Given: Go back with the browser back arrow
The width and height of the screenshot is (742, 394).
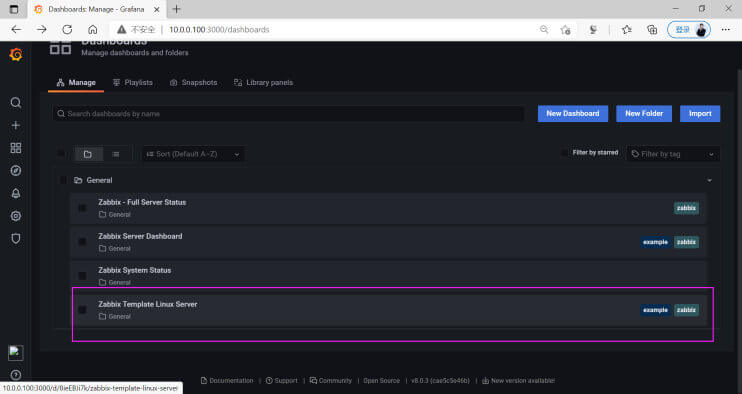Looking at the screenshot, I should tap(17, 29).
